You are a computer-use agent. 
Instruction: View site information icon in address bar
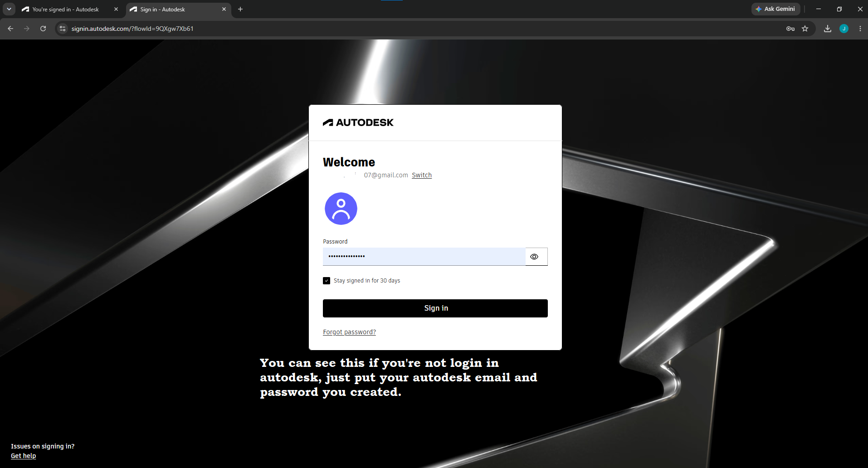[x=63, y=29]
